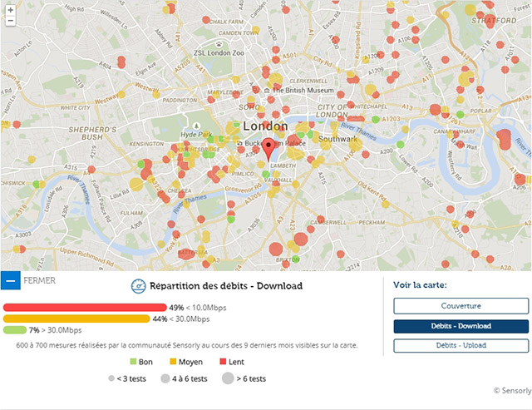The width and height of the screenshot is (532, 410).
Task: Click the 'Southwark' map label
Action: click(x=338, y=139)
